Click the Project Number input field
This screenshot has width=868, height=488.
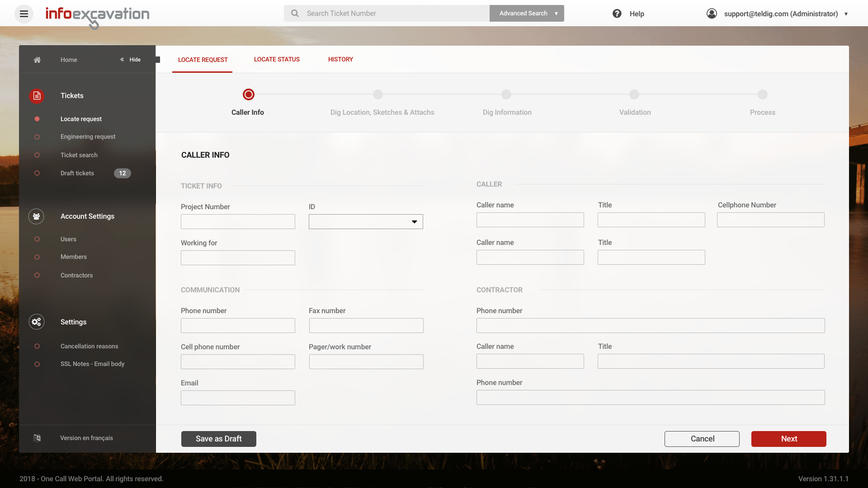point(238,222)
